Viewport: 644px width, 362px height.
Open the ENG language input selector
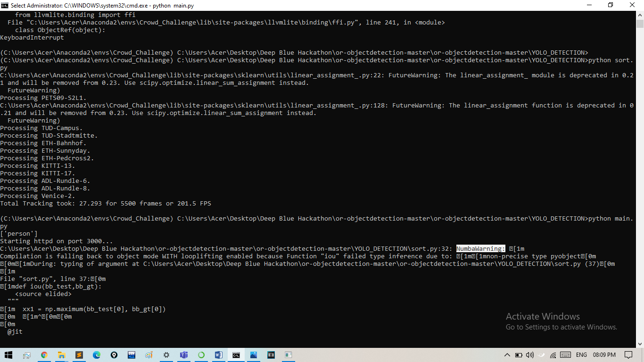[x=582, y=355]
